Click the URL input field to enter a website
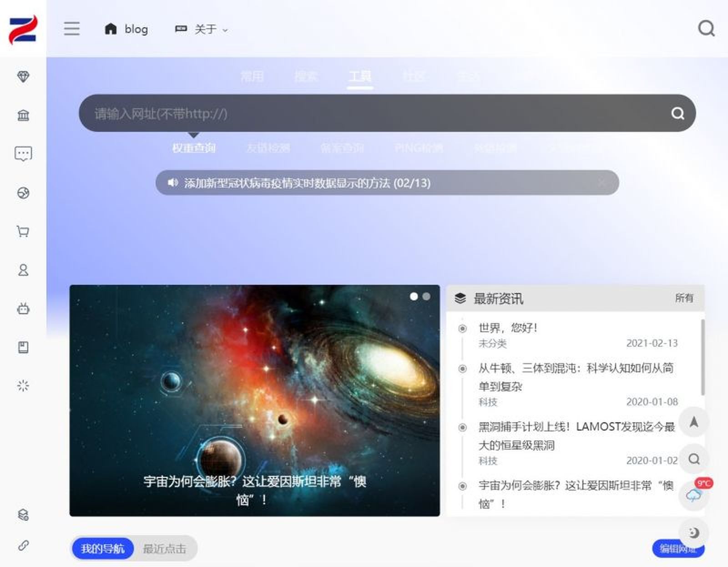The width and height of the screenshot is (728, 567). [x=318, y=114]
